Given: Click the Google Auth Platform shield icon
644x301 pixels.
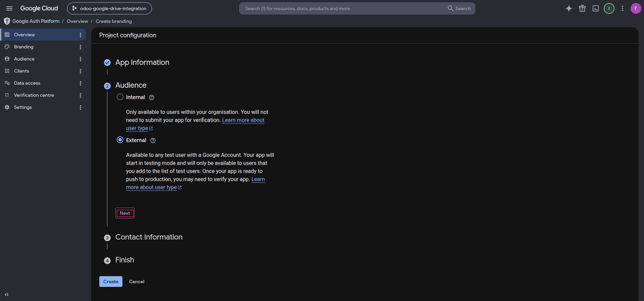Looking at the screenshot, I should 7,21.
